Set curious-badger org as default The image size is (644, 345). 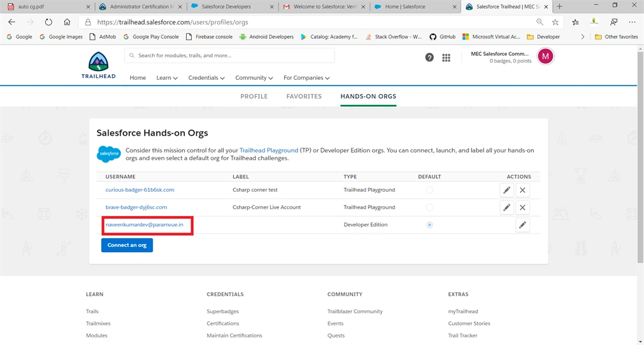[x=429, y=190]
